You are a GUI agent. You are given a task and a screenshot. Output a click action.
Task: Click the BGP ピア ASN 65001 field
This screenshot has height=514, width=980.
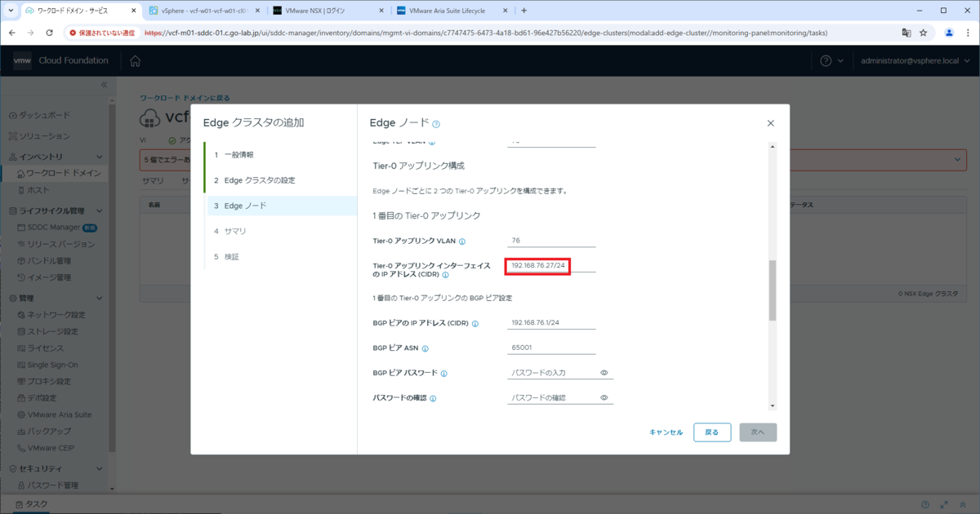point(551,348)
